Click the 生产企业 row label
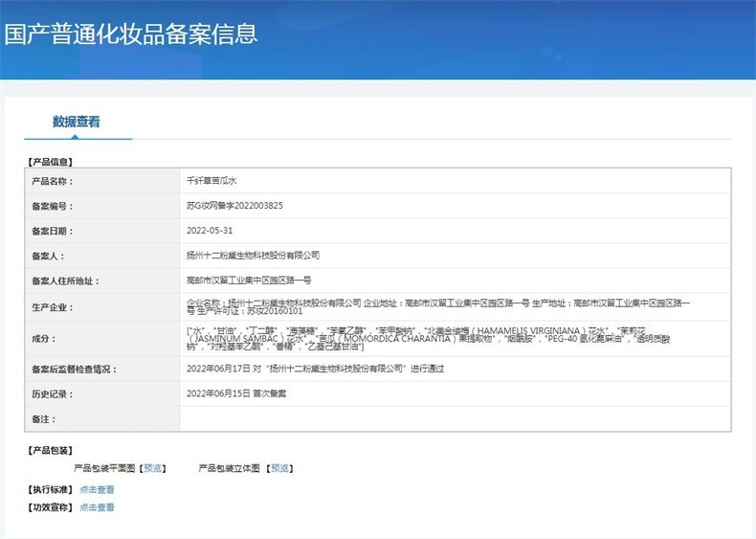 pyautogui.click(x=53, y=307)
